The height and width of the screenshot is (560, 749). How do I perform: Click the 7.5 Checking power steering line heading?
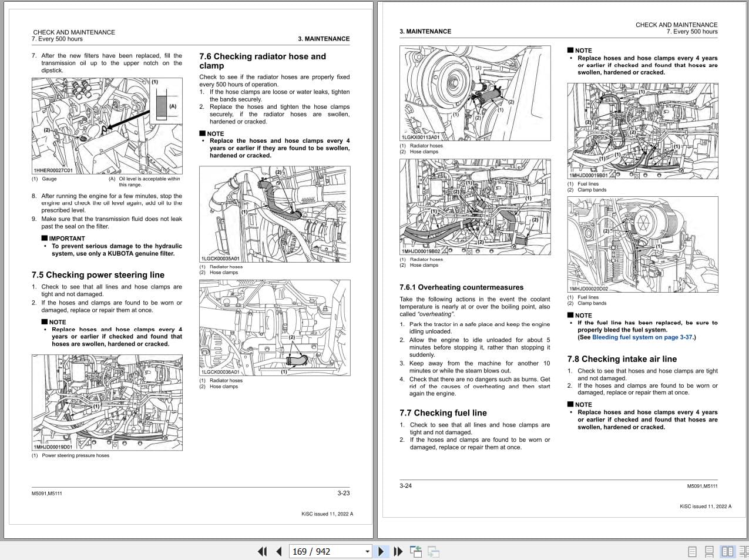tap(98, 274)
